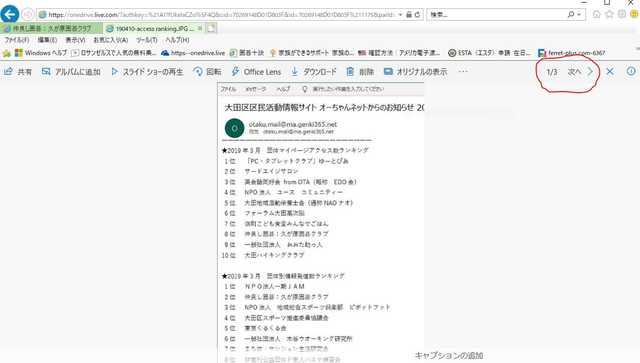
Task: Open the search provider dropdown arrow
Action: click(x=579, y=15)
